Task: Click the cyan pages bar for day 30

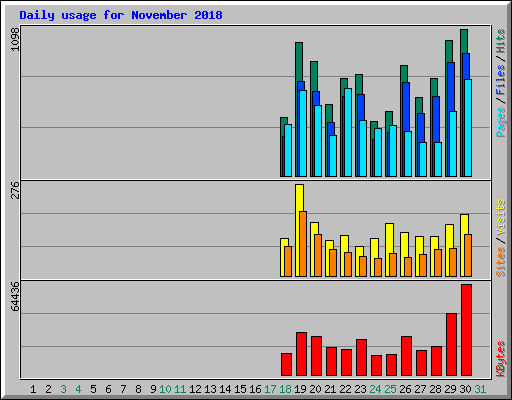Action: tap(468, 128)
